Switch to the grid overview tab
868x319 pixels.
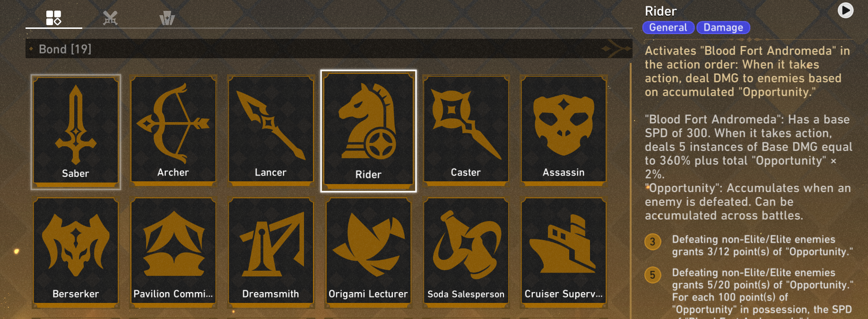(53, 18)
